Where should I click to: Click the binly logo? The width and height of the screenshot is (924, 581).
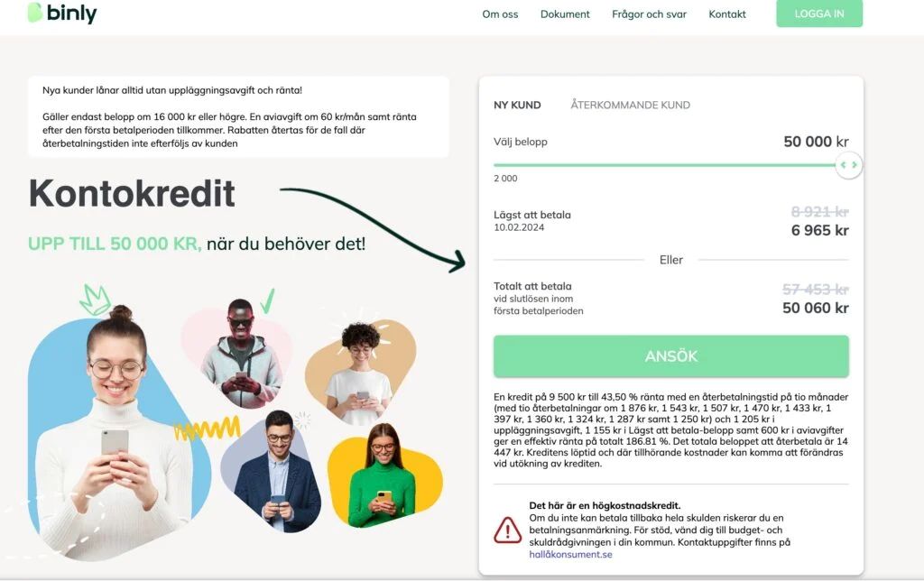click(x=62, y=13)
